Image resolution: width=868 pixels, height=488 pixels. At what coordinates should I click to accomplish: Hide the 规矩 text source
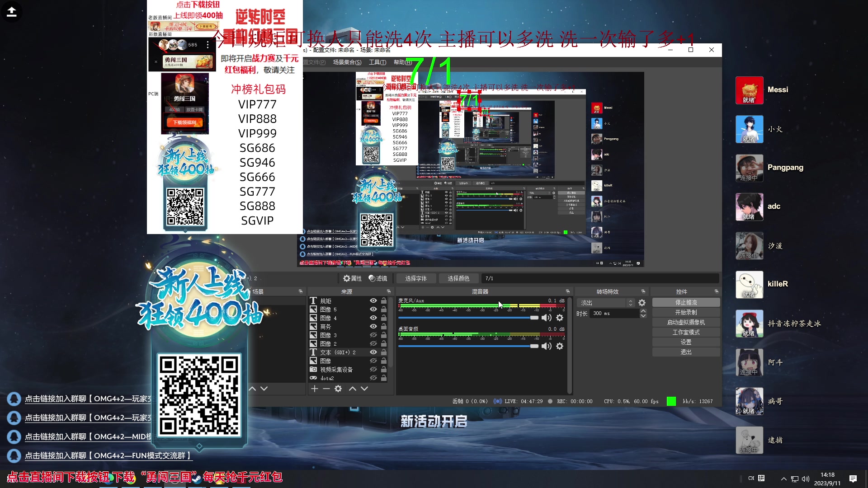[373, 300]
